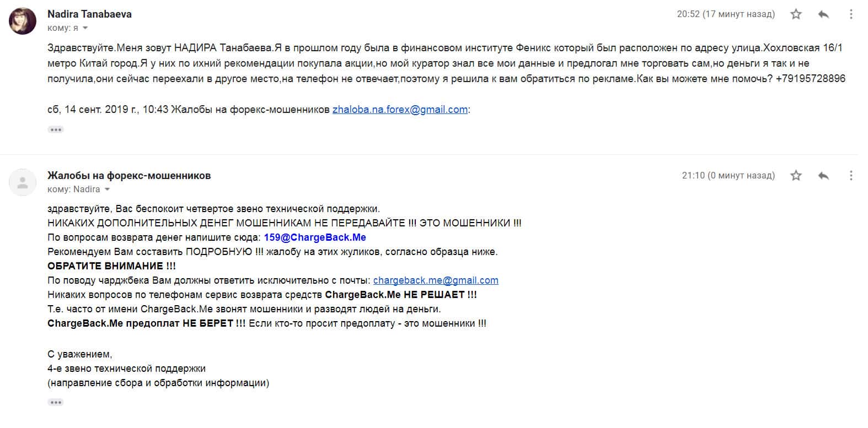Viewport: 868px width, 428px height.
Task: Star the Жалобы на форекс-мошенников reply
Action: click(796, 176)
